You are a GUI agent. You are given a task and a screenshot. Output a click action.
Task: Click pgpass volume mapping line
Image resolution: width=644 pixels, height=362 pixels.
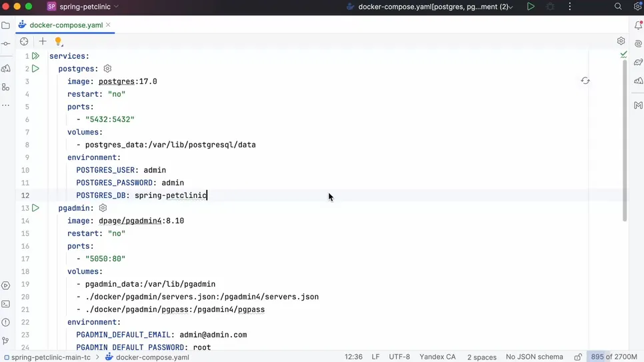[x=175, y=309]
